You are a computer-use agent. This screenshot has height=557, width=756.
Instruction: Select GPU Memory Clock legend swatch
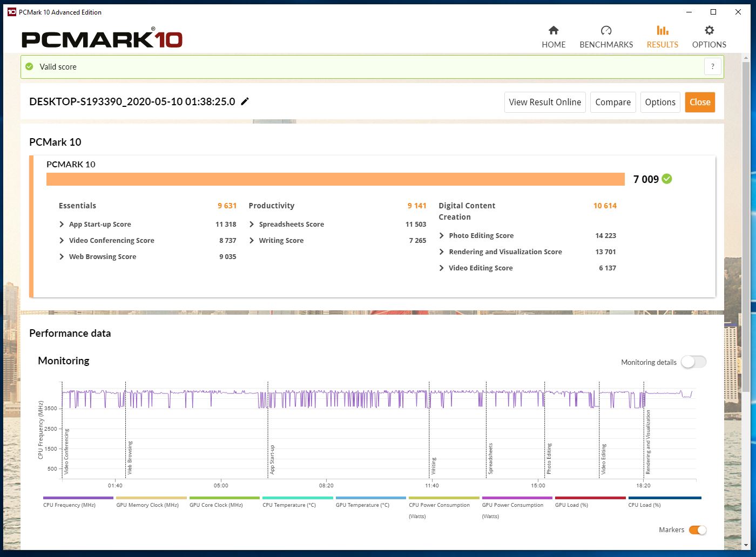[151, 498]
